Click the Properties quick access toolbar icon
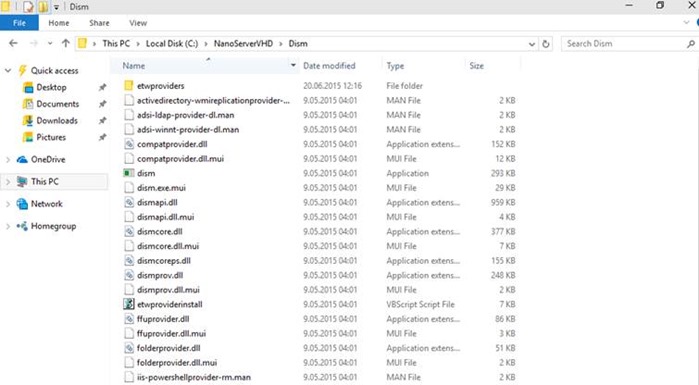Screen dimensions: 699x385 coord(28,7)
